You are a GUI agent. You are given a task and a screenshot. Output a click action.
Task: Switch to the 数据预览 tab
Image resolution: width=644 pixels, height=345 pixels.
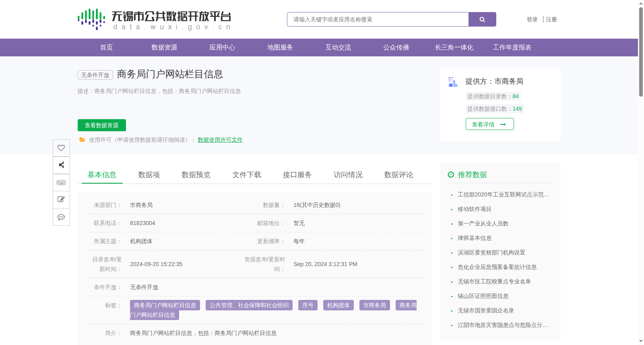click(x=196, y=175)
